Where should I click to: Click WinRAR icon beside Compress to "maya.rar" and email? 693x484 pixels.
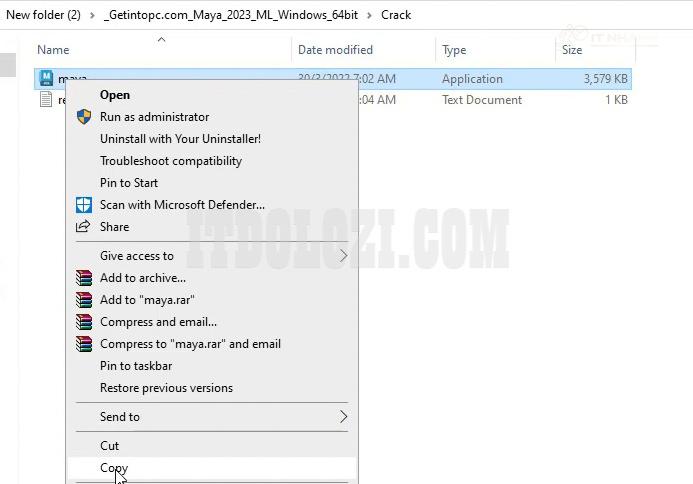(84, 344)
